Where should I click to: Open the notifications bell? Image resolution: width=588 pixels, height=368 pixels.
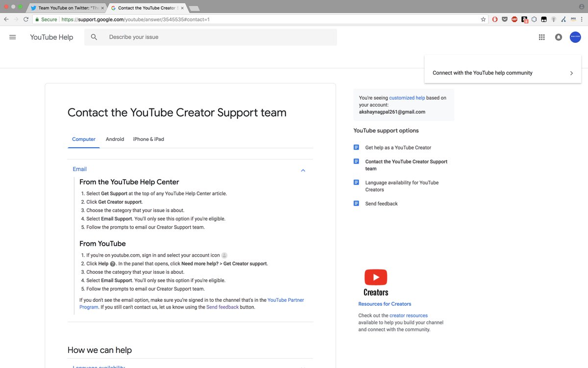pyautogui.click(x=558, y=37)
